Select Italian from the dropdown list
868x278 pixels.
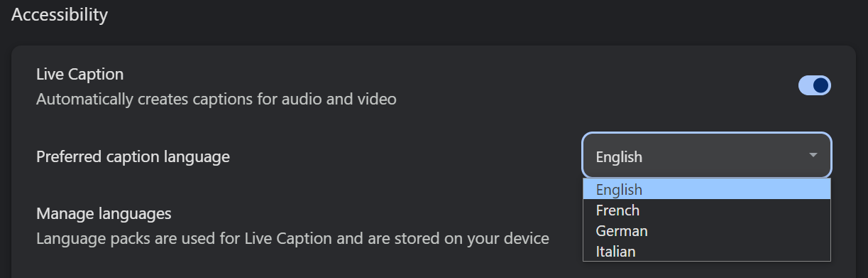pos(615,252)
